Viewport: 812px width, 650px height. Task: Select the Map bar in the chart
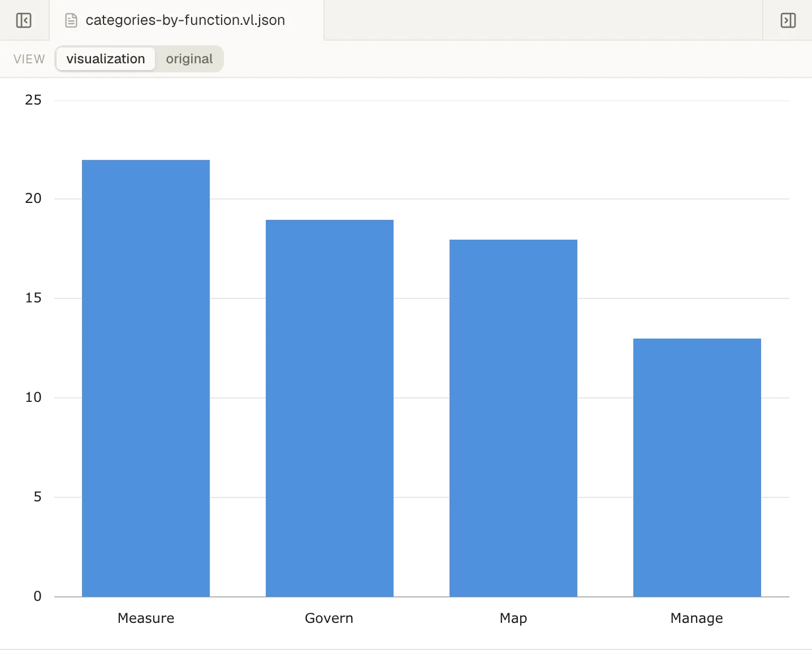(x=513, y=418)
